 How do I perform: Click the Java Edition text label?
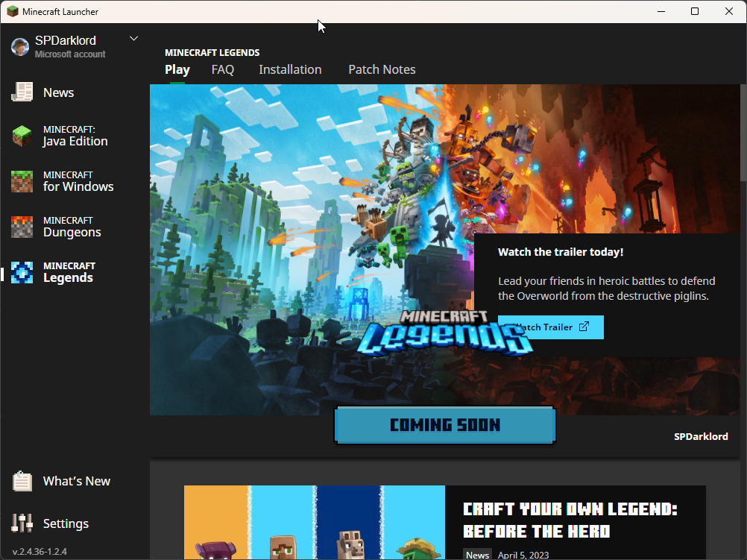75,141
